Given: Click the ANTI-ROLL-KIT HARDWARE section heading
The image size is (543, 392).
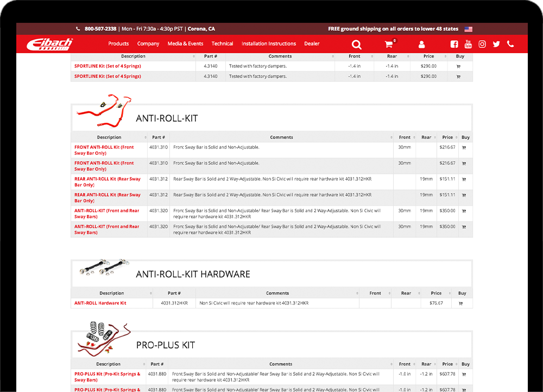Looking at the screenshot, I should click(x=193, y=274).
